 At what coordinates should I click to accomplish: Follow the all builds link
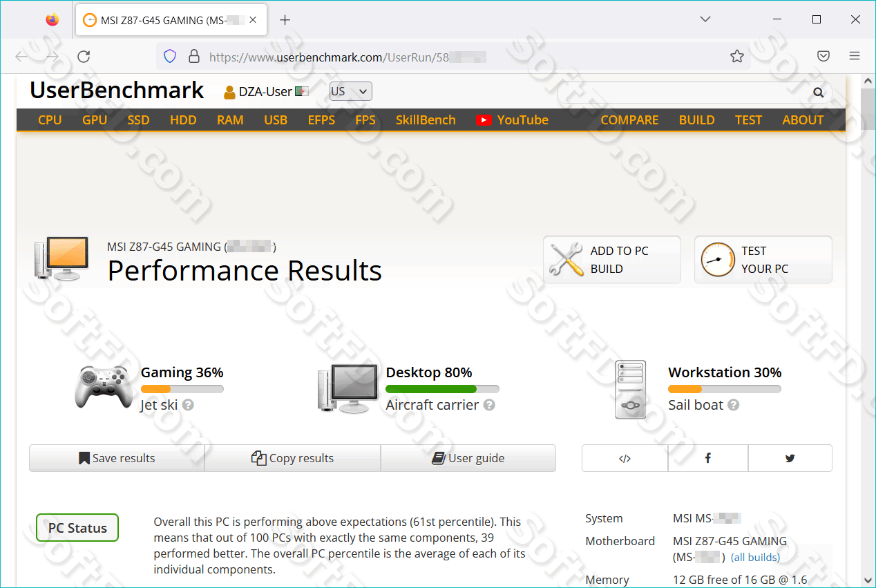pyautogui.click(x=755, y=557)
